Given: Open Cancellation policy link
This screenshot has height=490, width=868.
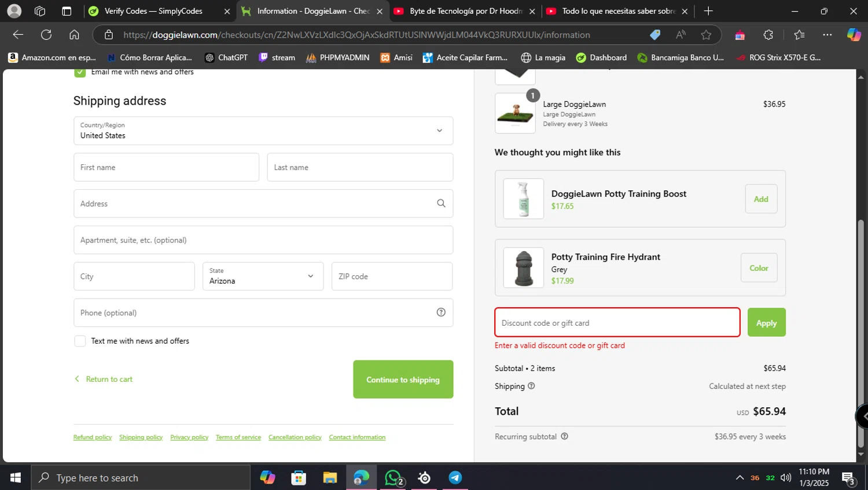Looking at the screenshot, I should (x=295, y=437).
